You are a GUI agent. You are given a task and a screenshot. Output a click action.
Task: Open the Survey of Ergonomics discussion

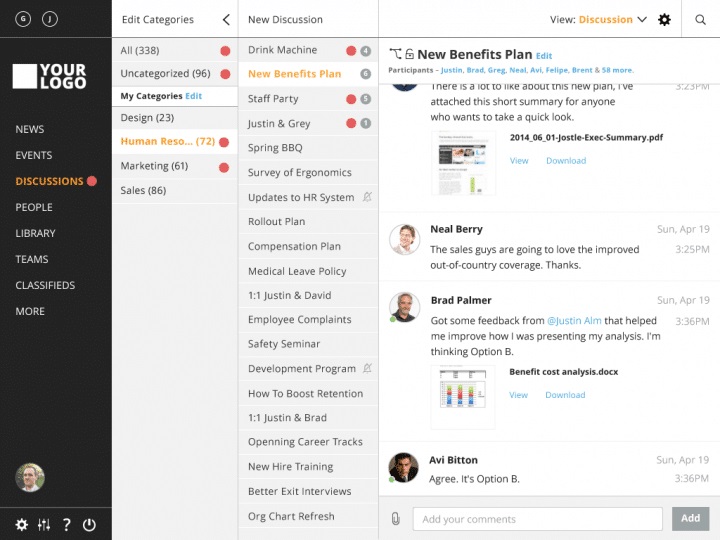[x=308, y=173]
